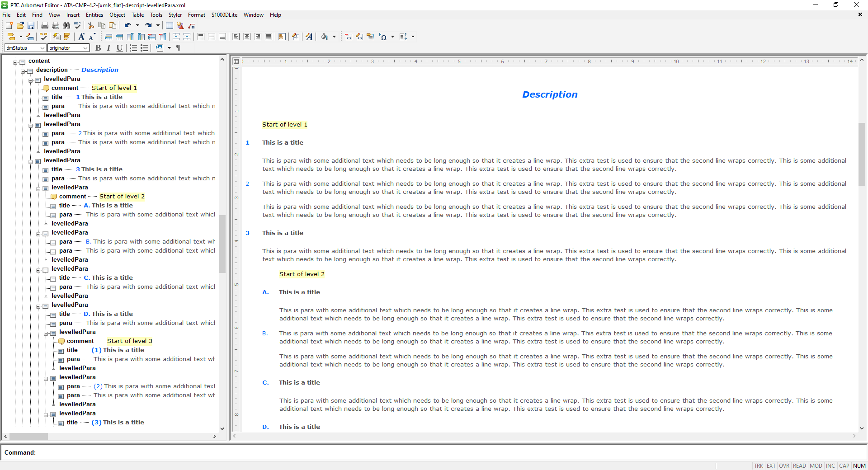Open the S1000DLite menu

tap(224, 15)
